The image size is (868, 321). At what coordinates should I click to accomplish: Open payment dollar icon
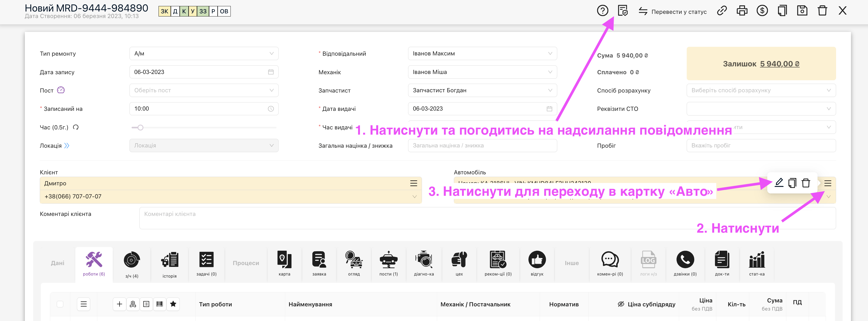tap(762, 11)
